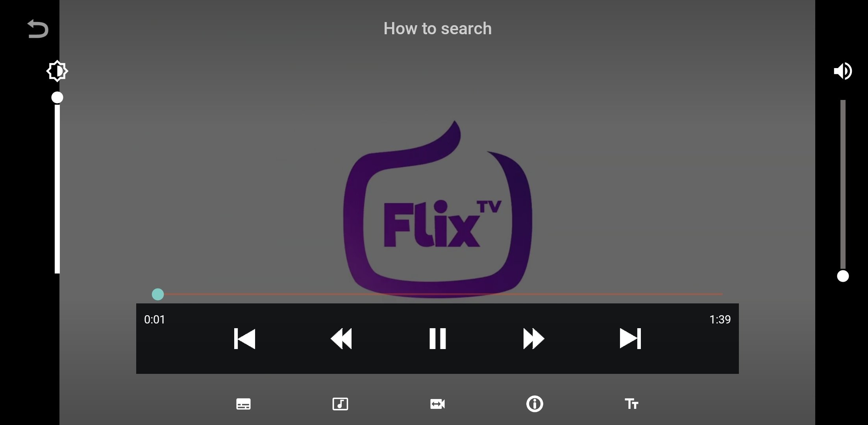View video info overlay
The height and width of the screenshot is (425, 868).
(x=534, y=403)
